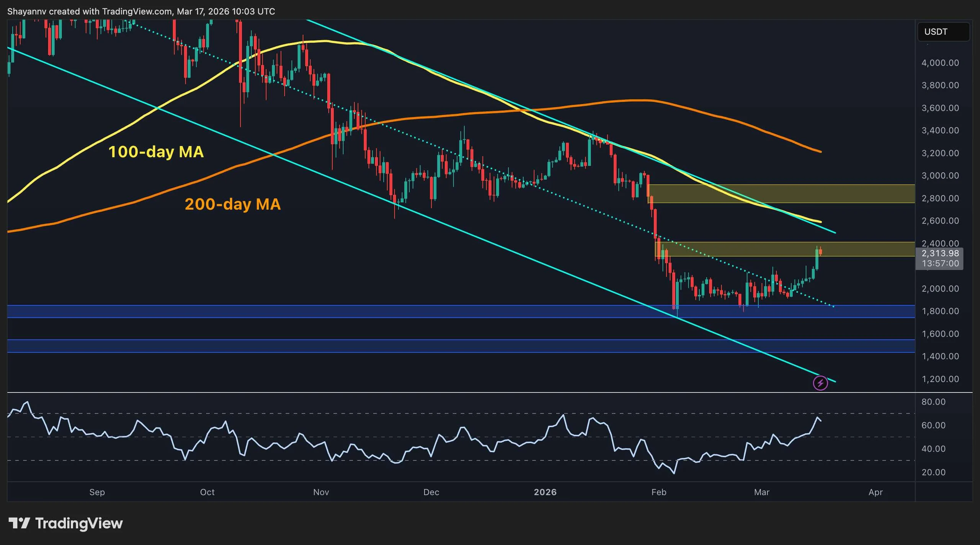Open the Sep month on the date axis

click(97, 493)
